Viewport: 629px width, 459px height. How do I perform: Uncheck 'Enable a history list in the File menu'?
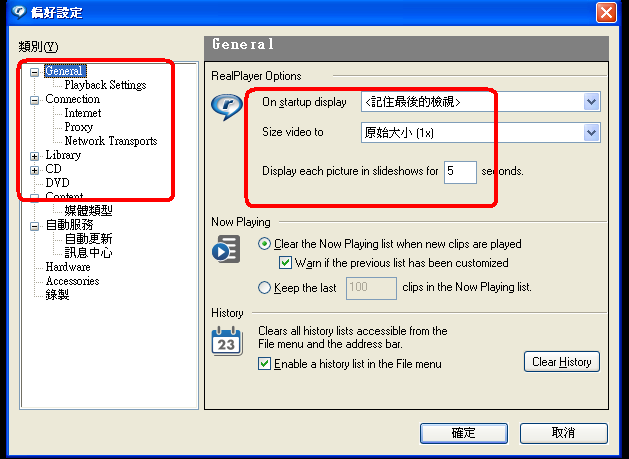(264, 364)
